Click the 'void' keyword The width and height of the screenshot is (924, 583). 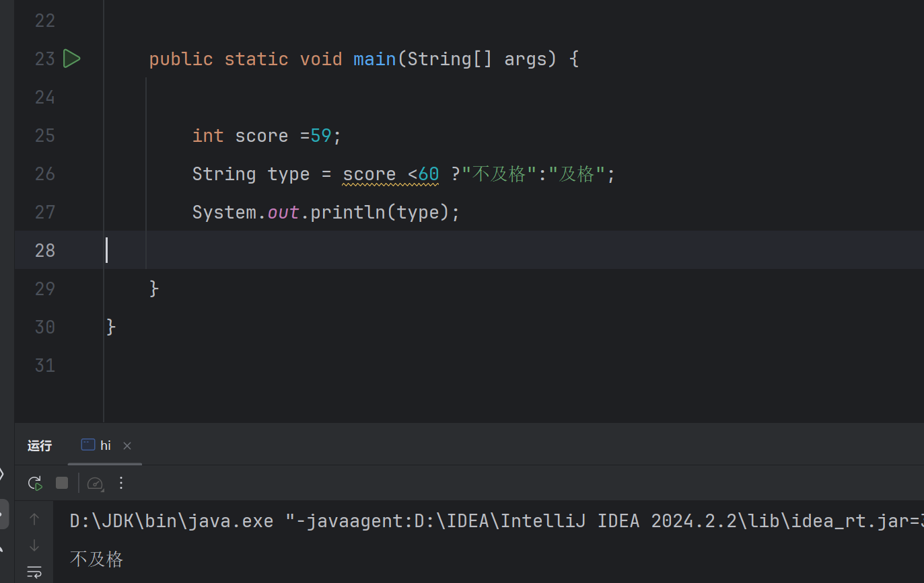tap(321, 59)
